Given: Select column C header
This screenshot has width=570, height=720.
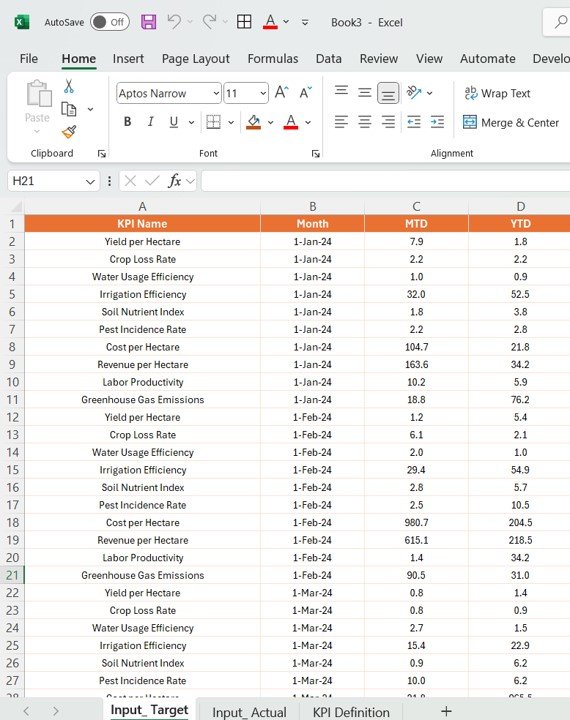Looking at the screenshot, I should 416,207.
